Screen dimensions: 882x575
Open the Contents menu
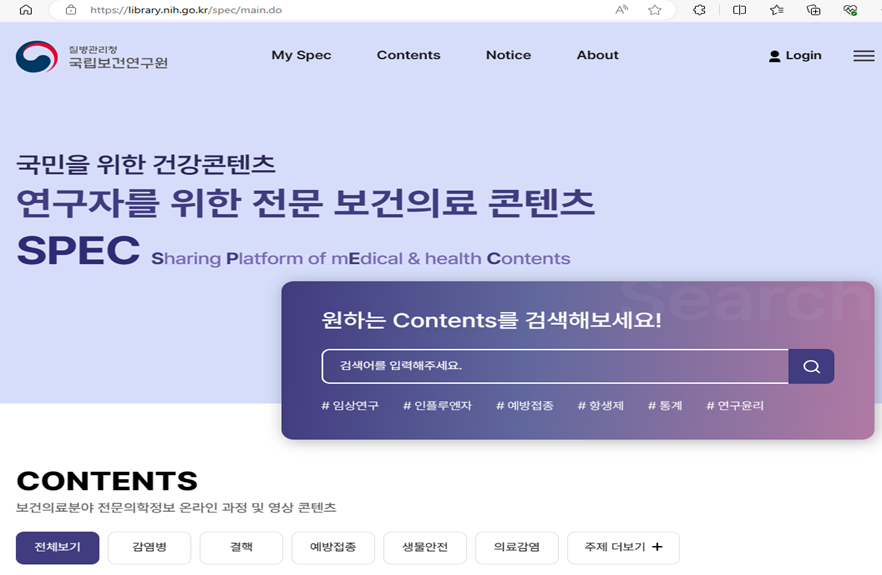[x=408, y=55]
